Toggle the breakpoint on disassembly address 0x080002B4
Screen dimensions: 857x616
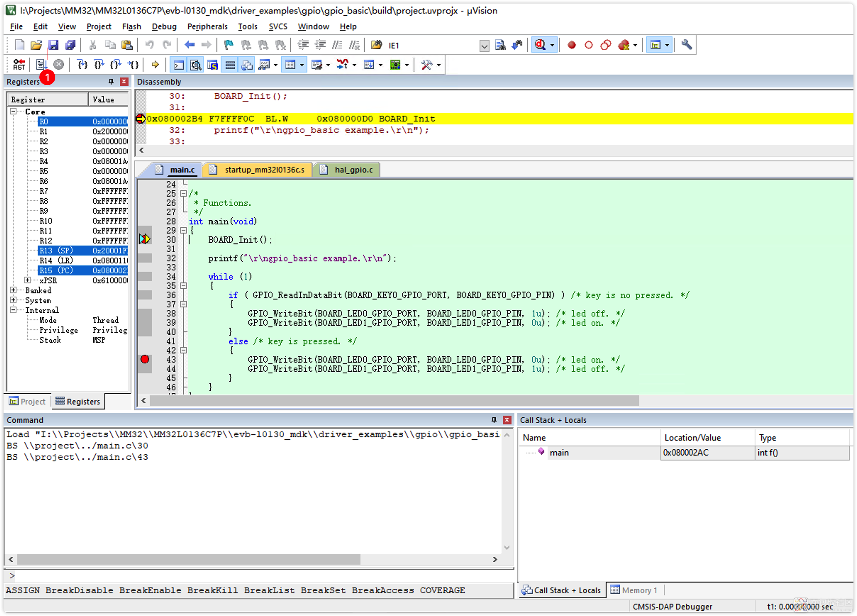140,119
